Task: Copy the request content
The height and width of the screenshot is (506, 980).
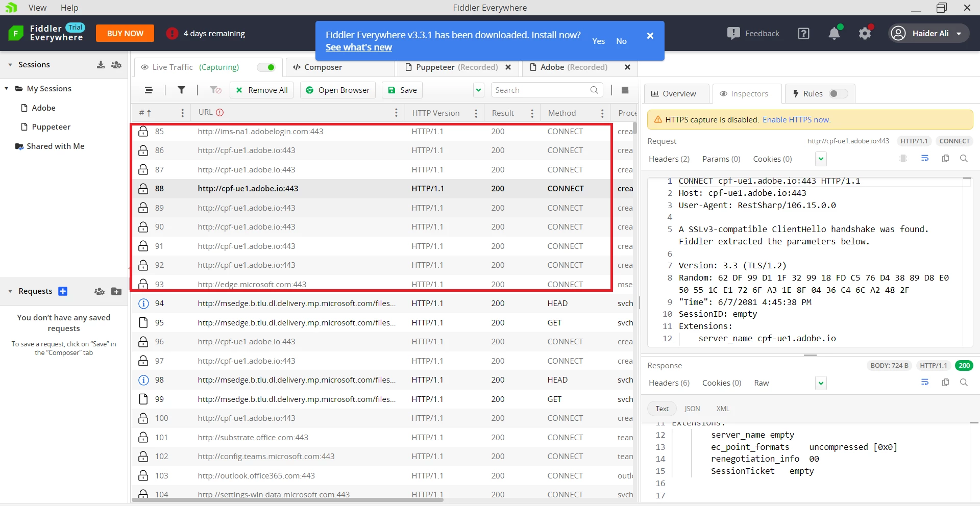Action: pyautogui.click(x=945, y=159)
